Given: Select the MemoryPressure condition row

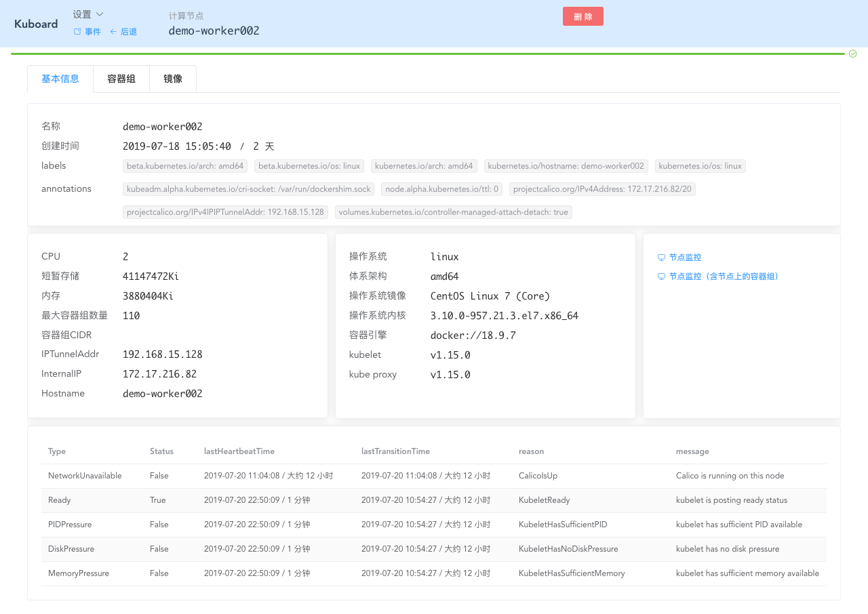Looking at the screenshot, I should point(434,573).
